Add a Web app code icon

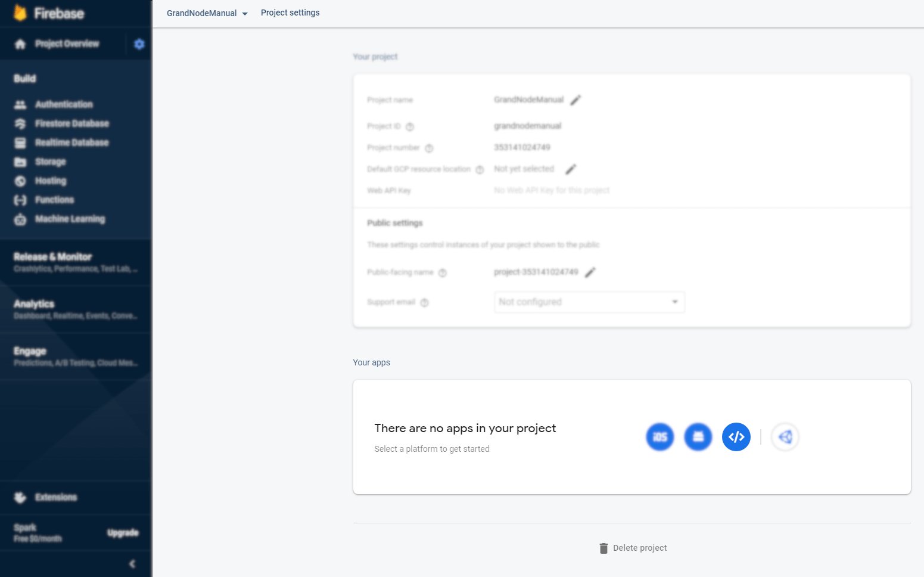[x=736, y=437]
